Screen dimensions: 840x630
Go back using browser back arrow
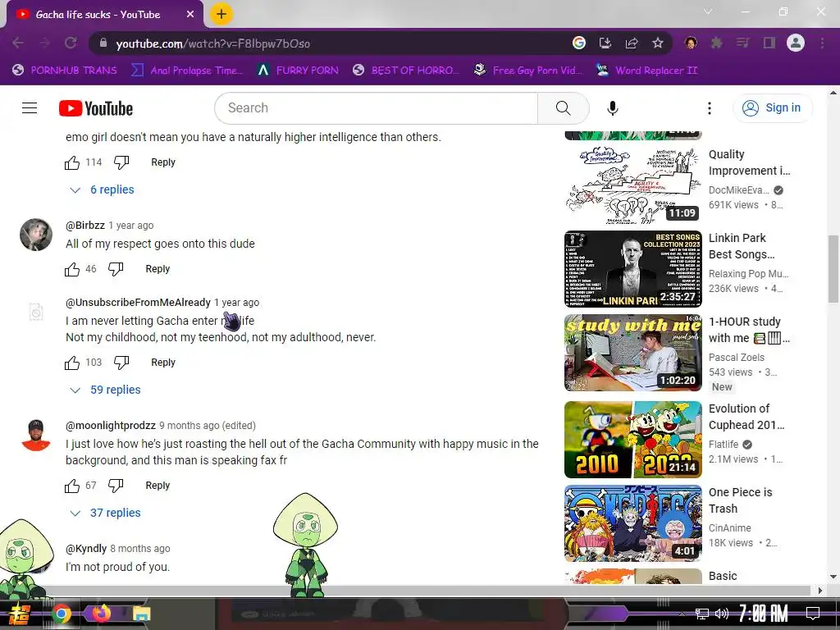point(18,43)
